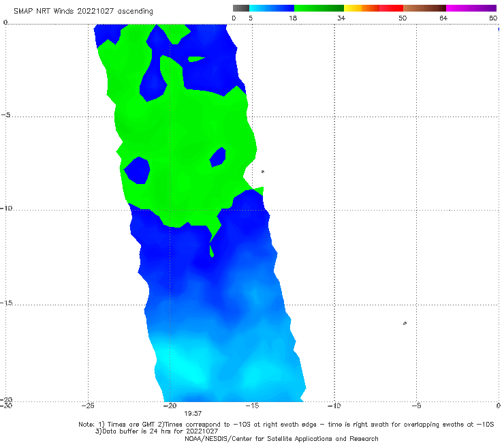
Task: Click x-axis longitude label '-15'
Action: tap(252, 406)
